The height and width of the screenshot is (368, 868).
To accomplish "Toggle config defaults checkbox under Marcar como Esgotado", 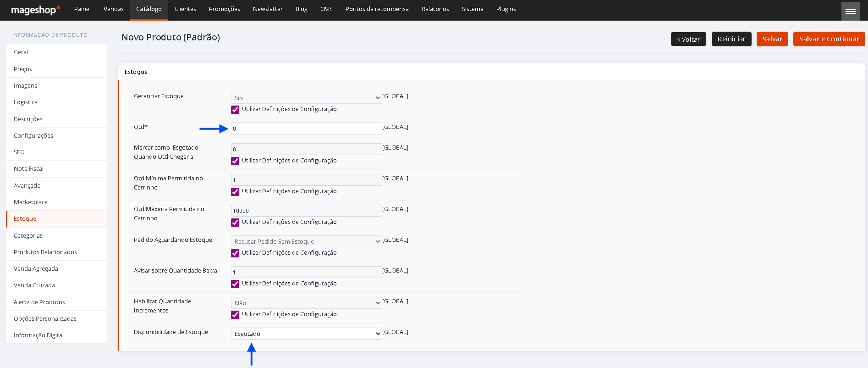I will click(x=235, y=161).
